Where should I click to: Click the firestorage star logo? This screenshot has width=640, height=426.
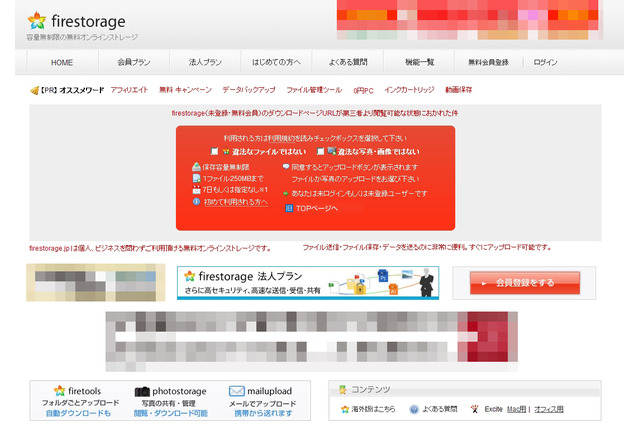tap(37, 20)
